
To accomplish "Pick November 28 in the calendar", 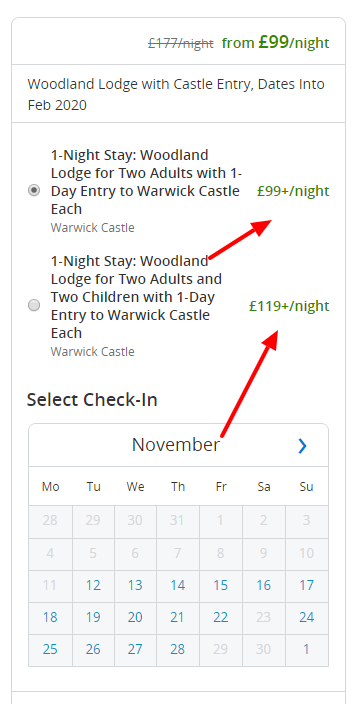I will click(178, 650).
